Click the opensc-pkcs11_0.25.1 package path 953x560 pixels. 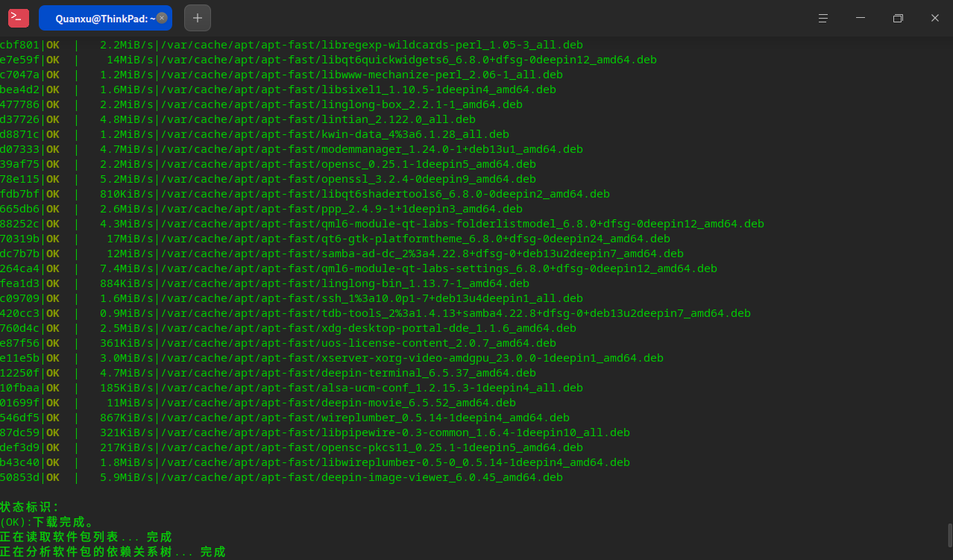point(372,447)
